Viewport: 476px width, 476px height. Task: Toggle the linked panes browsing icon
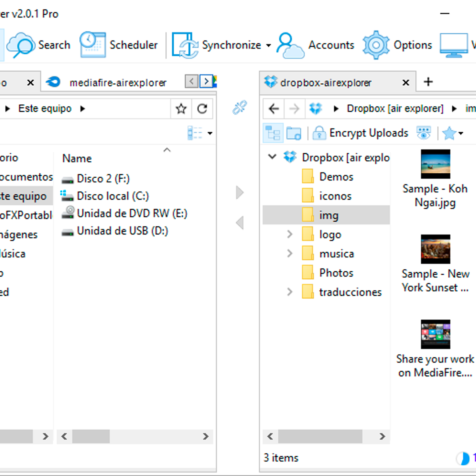(240, 107)
